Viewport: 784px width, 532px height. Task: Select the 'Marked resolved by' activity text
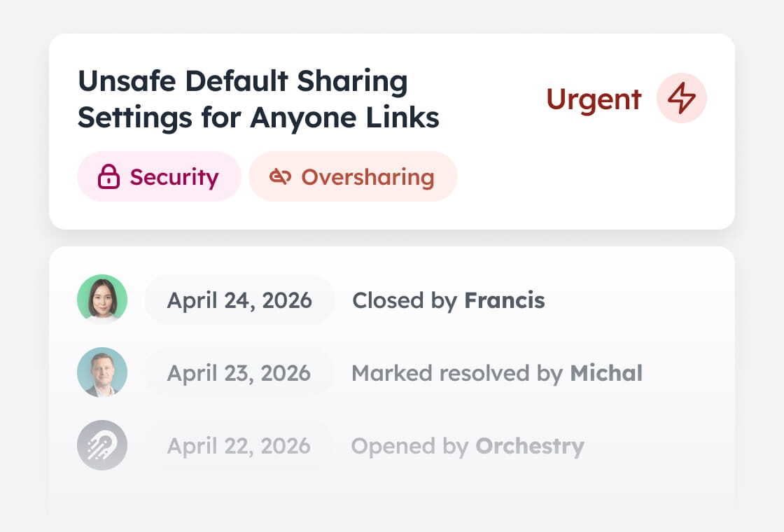457,373
